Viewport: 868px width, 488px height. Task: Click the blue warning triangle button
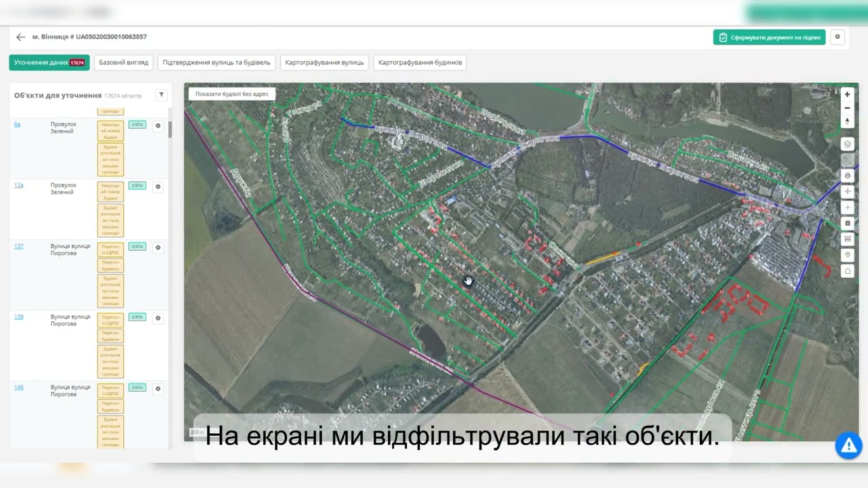[x=848, y=445]
